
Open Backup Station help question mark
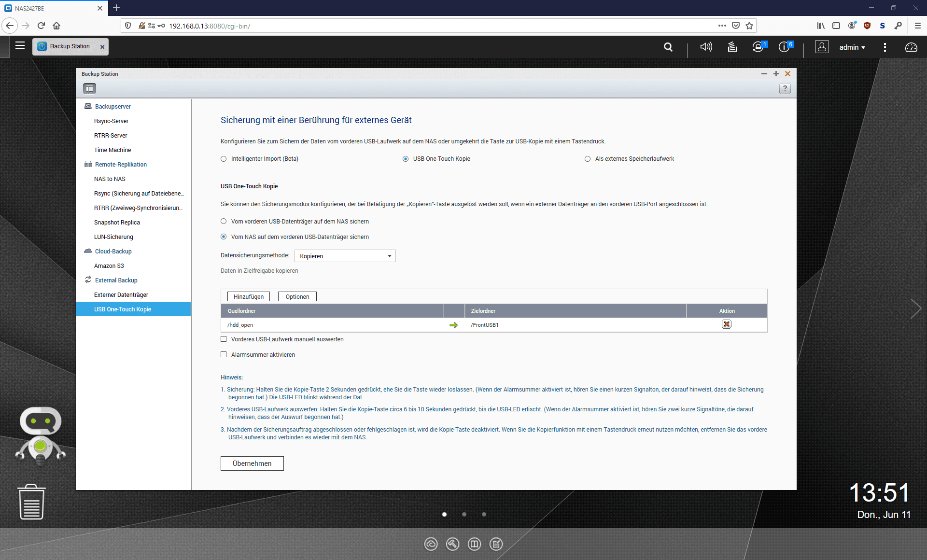tap(785, 88)
